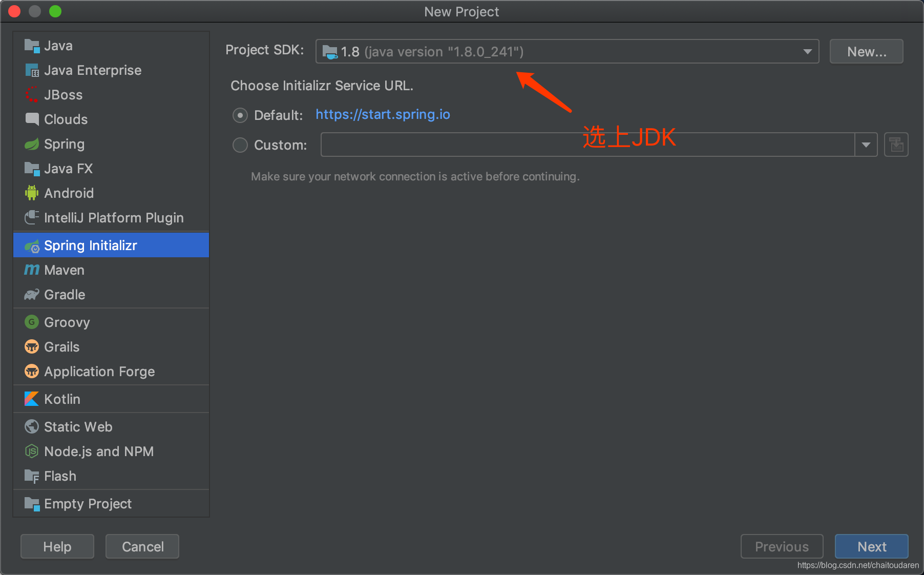This screenshot has width=924, height=575.
Task: Click the IntelliJ Platform Plugin icon
Action: coord(32,218)
